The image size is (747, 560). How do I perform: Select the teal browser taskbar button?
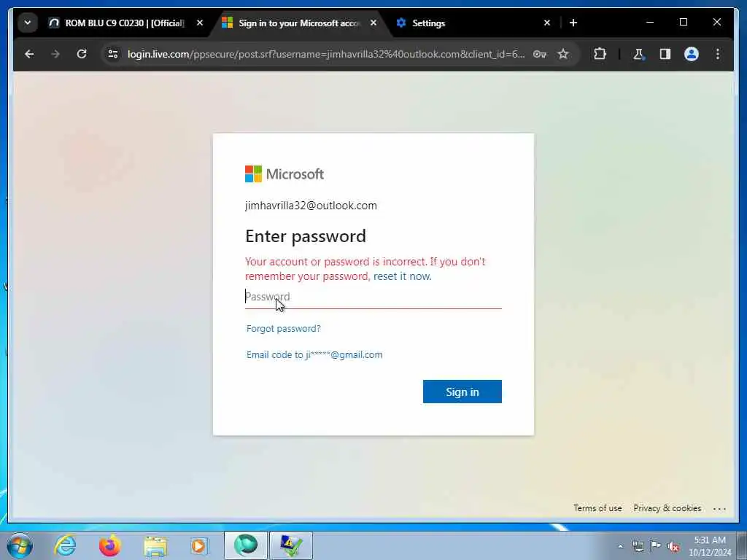(245, 545)
